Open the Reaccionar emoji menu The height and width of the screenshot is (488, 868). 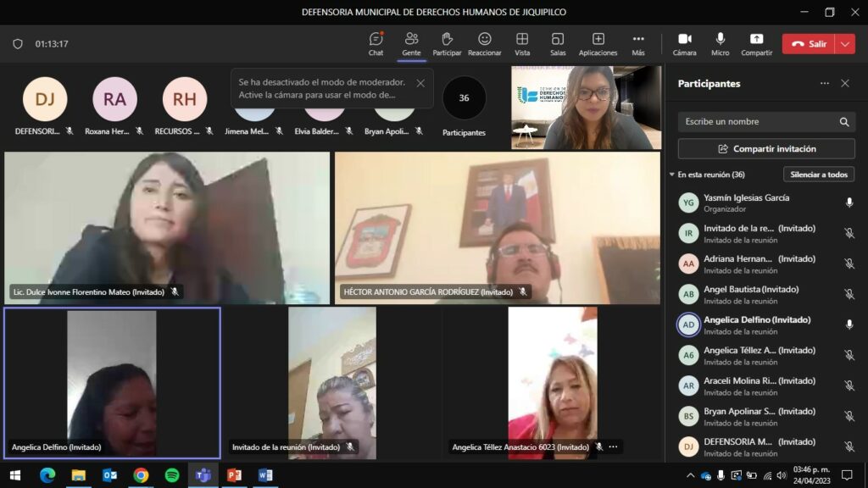(484, 43)
